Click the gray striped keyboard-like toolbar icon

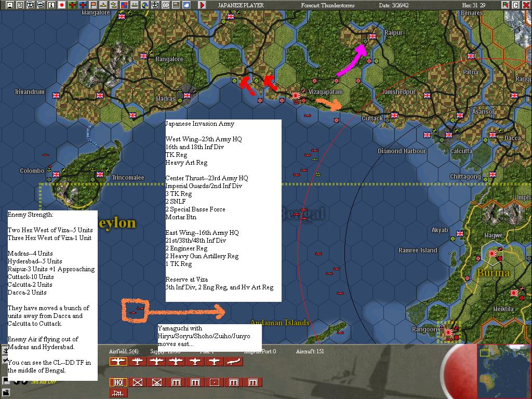point(176,5)
